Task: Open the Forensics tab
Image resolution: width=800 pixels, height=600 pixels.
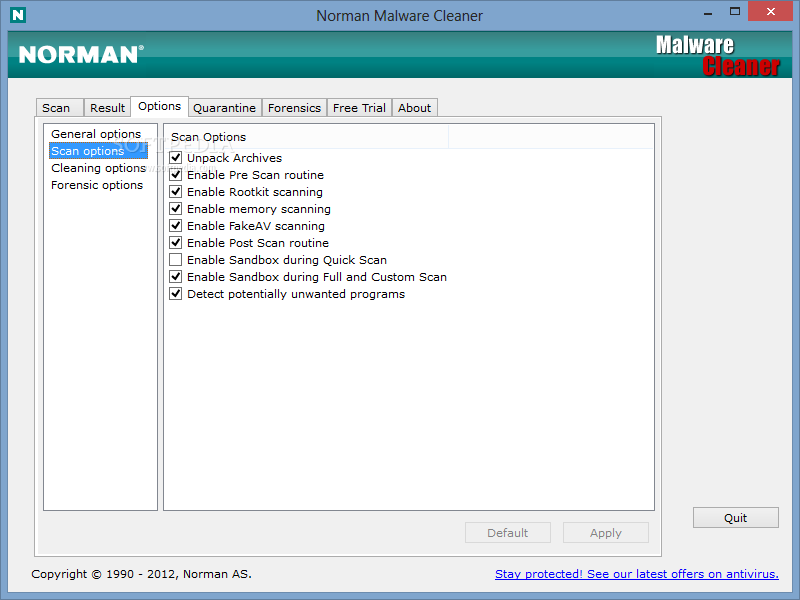Action: (x=294, y=108)
